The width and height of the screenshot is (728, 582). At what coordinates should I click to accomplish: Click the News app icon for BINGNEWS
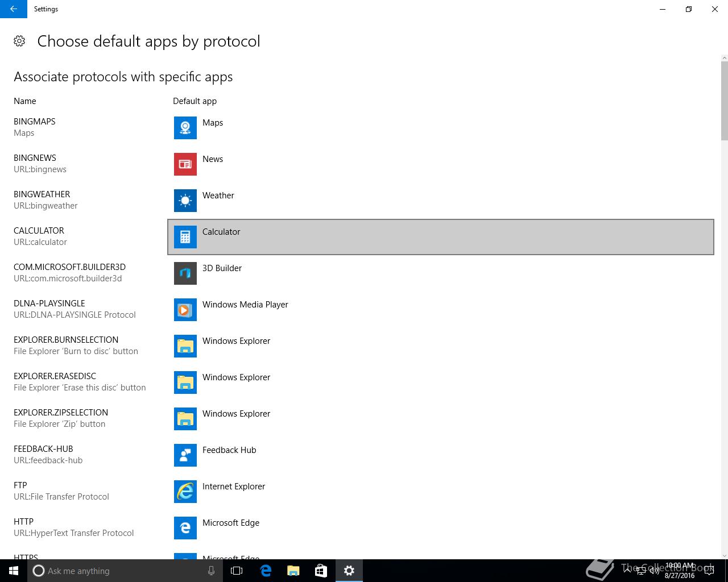(185, 164)
